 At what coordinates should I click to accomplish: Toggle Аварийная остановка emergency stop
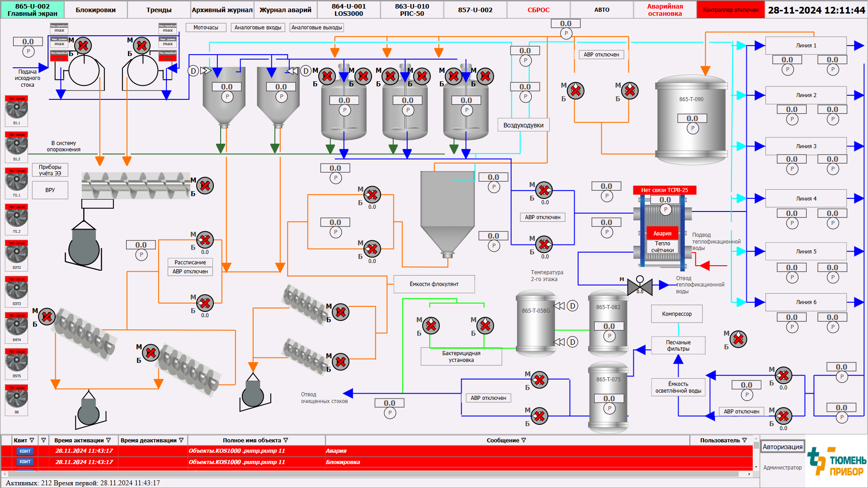(665, 9)
